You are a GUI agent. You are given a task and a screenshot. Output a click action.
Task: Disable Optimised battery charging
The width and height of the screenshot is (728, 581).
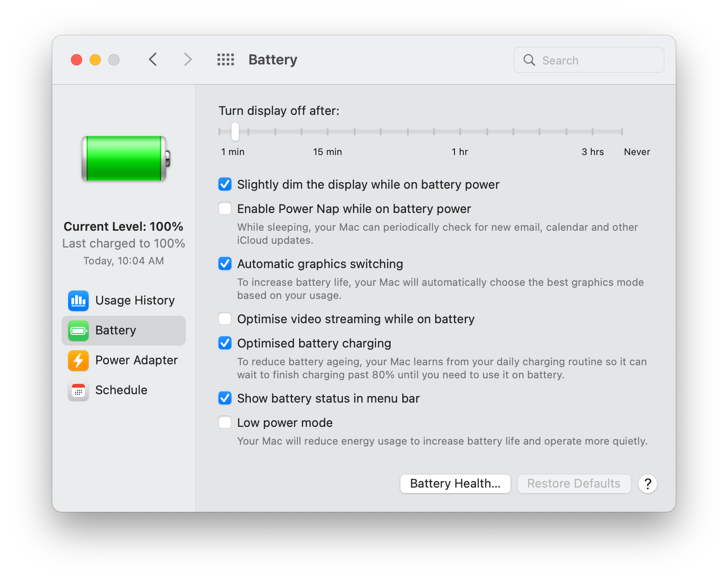tap(224, 343)
